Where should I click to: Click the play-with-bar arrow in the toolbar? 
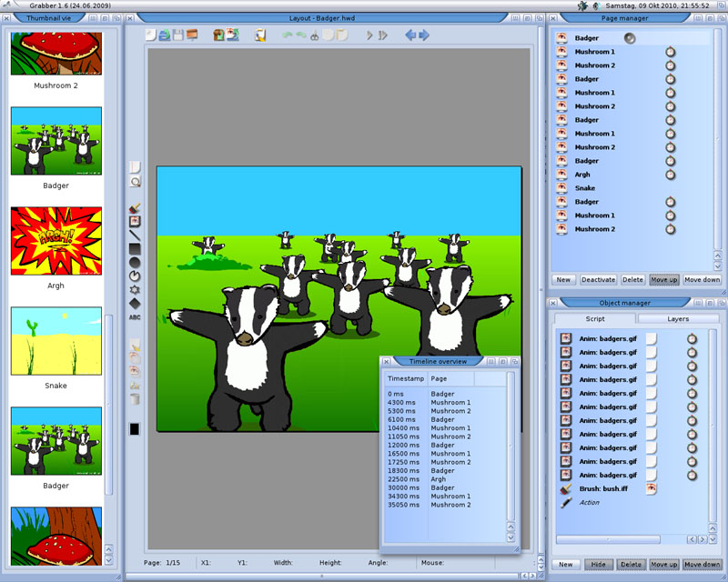[x=383, y=35]
